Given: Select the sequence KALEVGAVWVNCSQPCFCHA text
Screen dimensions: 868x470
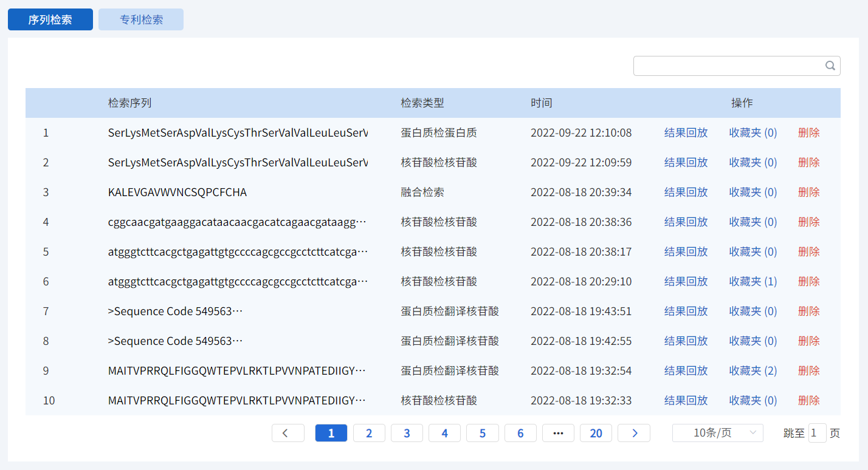Looking at the screenshot, I should click(x=177, y=192).
